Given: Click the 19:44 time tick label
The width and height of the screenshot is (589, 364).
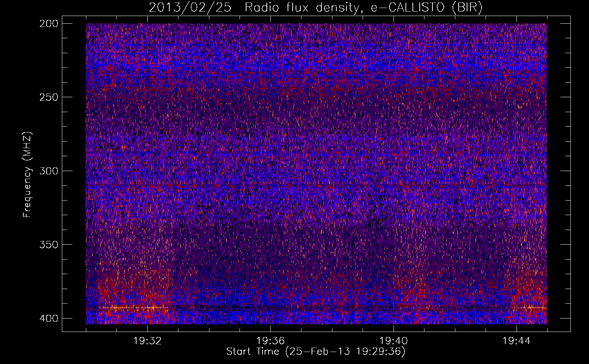Looking at the screenshot, I should (x=517, y=341).
